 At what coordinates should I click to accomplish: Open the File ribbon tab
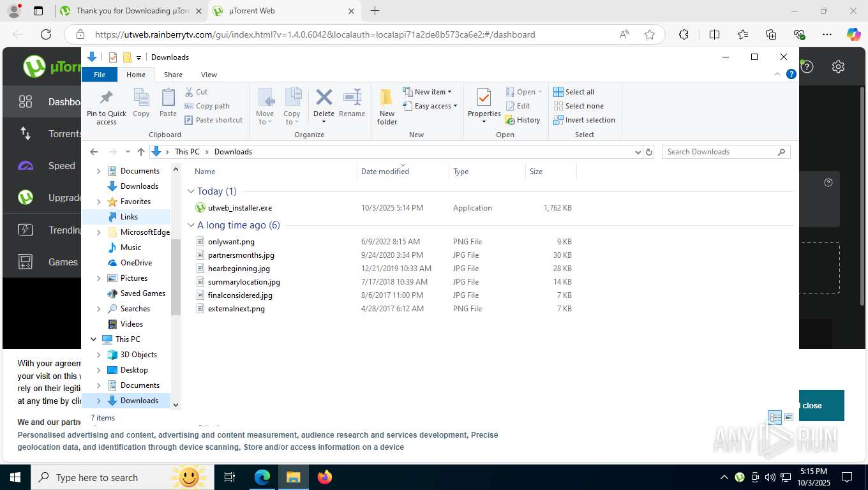point(100,75)
